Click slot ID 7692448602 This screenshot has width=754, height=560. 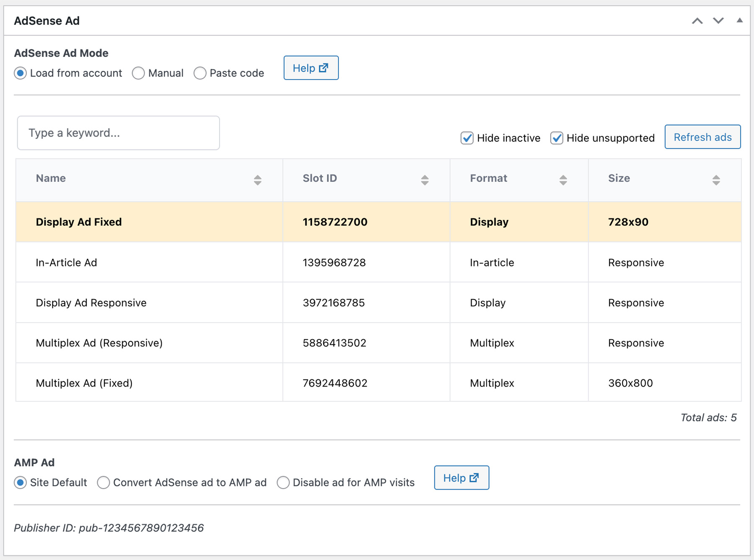[335, 383]
